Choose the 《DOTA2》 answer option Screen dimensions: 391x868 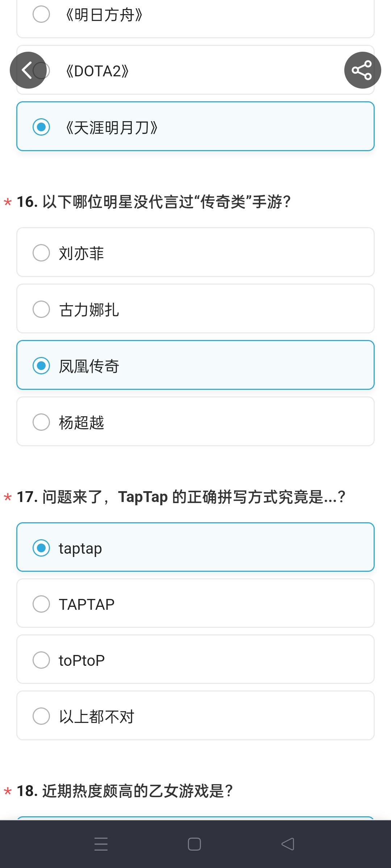[195, 71]
